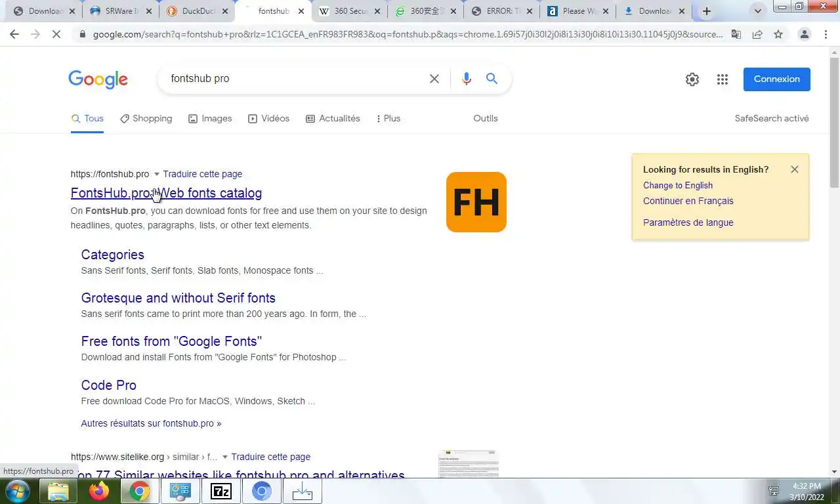Switch to Vidéos results
This screenshot has height=504, width=840.
coord(268,118)
